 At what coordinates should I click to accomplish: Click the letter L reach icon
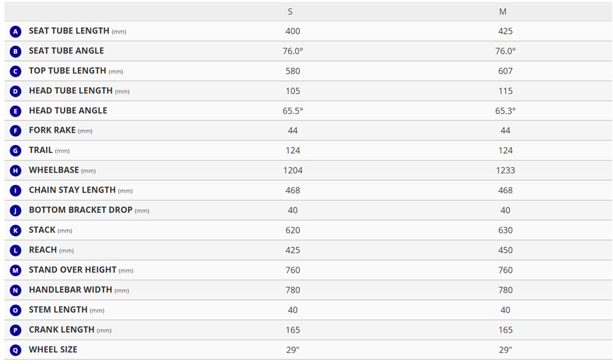[x=16, y=250]
